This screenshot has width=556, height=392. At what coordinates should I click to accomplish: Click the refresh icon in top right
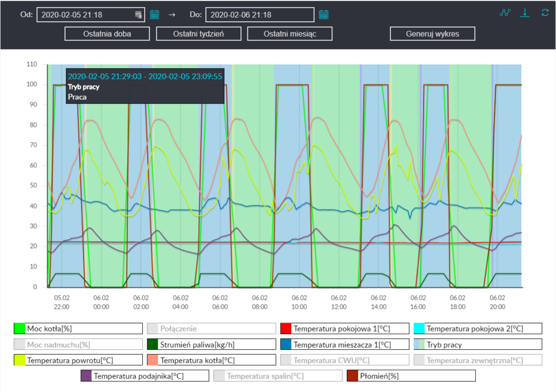click(x=545, y=13)
